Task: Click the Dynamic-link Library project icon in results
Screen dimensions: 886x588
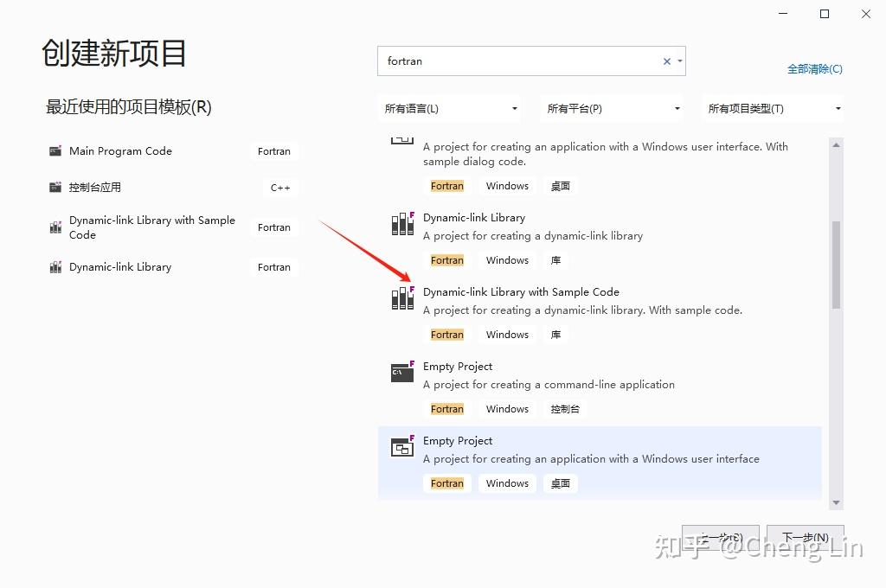Action: coord(402,223)
